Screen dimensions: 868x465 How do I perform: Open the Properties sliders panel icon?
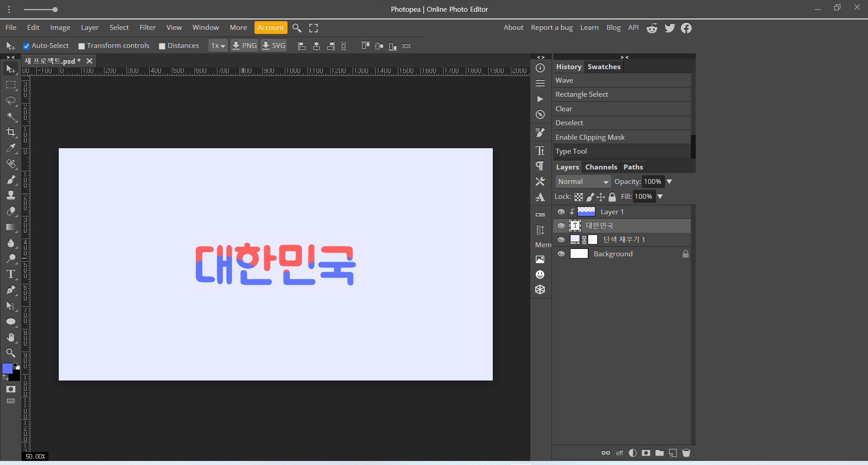tap(540, 83)
